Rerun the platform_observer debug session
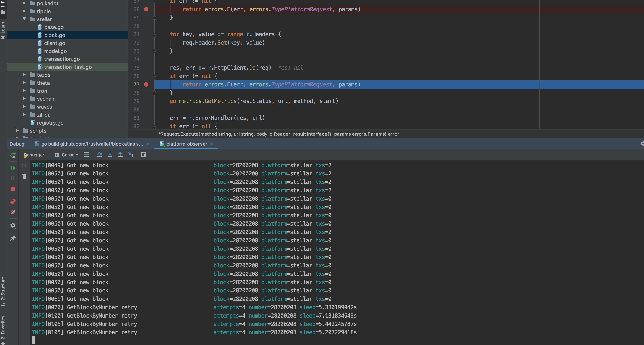Viewport: 644px width, 345px height. (13, 155)
